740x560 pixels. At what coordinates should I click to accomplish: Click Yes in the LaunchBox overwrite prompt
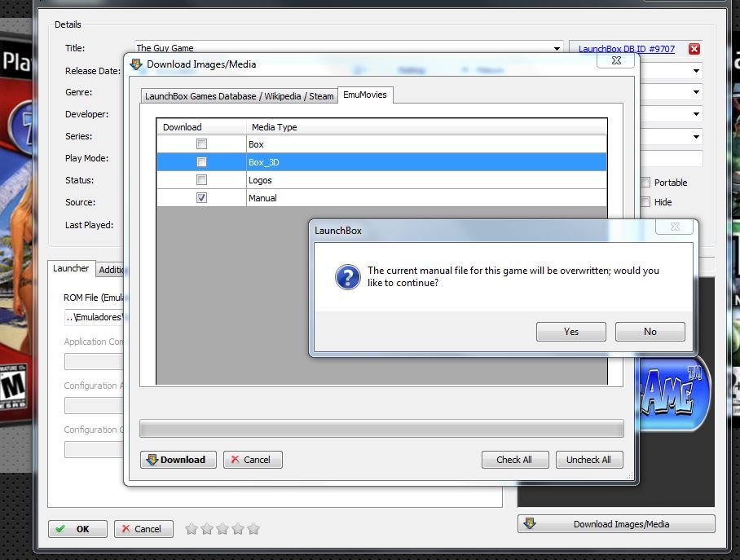[x=570, y=332]
